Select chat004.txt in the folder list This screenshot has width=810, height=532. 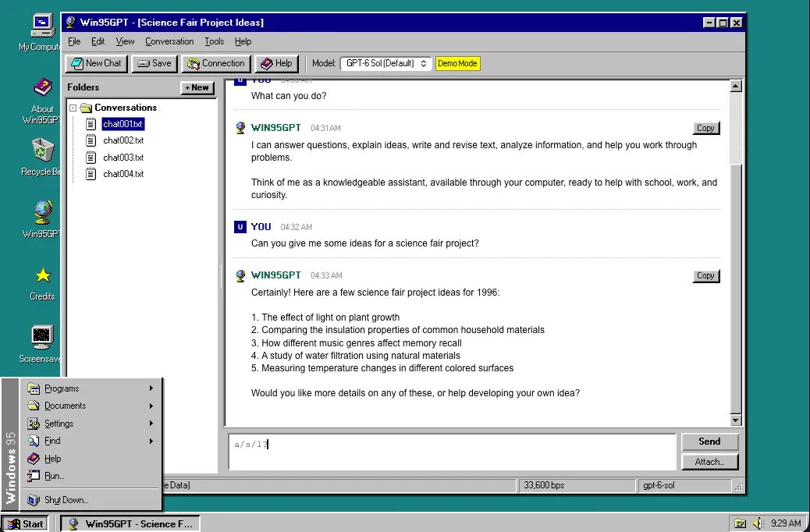[x=123, y=173]
